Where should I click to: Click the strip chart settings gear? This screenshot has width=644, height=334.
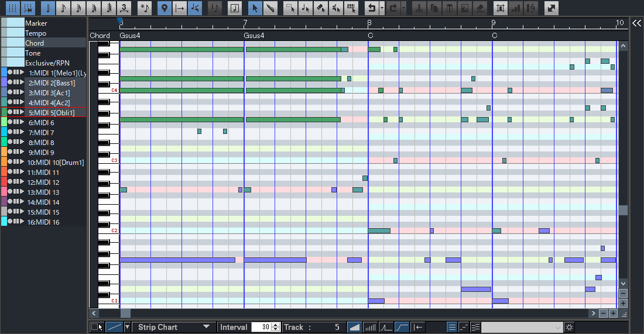569,327
